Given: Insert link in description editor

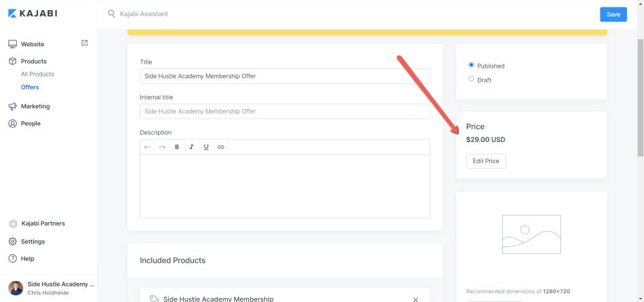Looking at the screenshot, I should click(221, 147).
